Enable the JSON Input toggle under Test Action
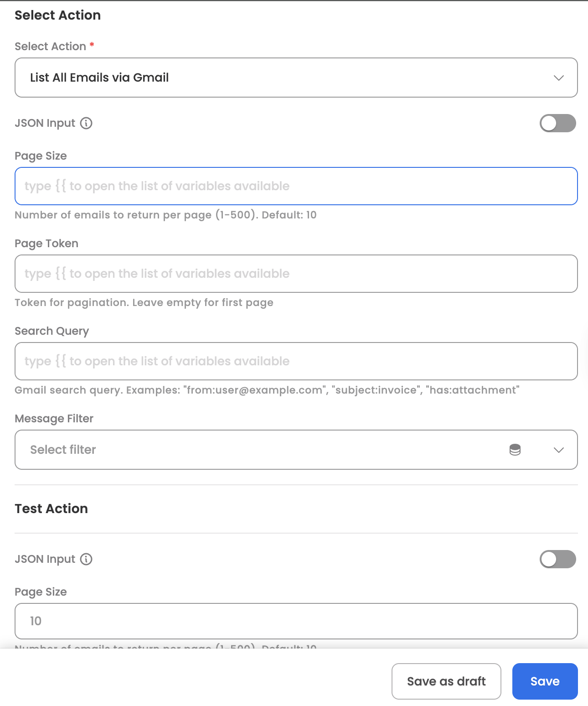Screen dimensions: 588x706 pos(558,559)
